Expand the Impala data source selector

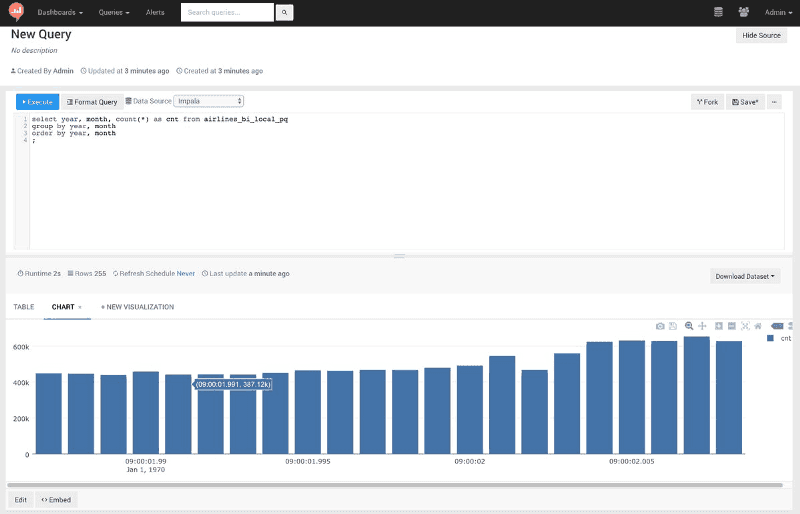209,101
